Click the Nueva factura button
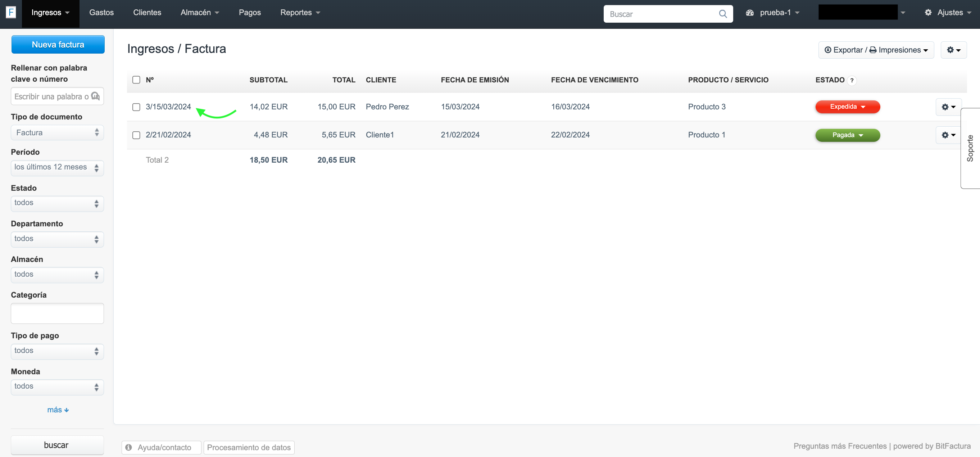Image resolution: width=980 pixels, height=457 pixels. tap(58, 45)
